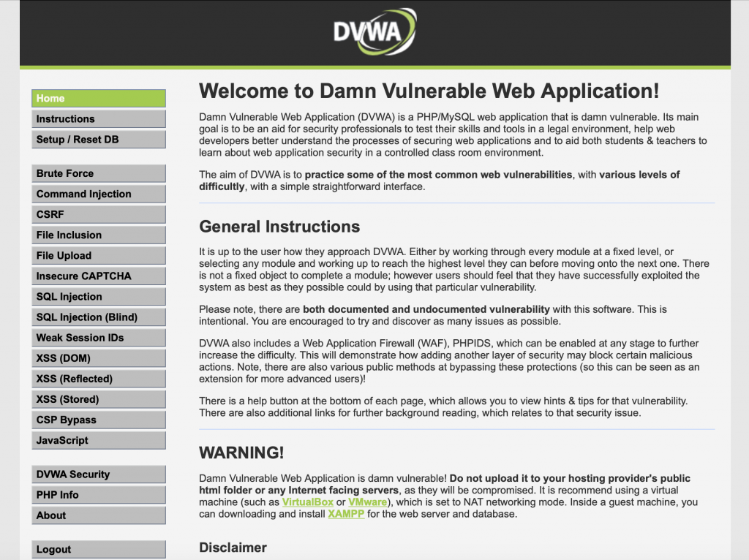Open DVWA Security settings
Viewport: 749px width, 560px height.
pyautogui.click(x=99, y=474)
